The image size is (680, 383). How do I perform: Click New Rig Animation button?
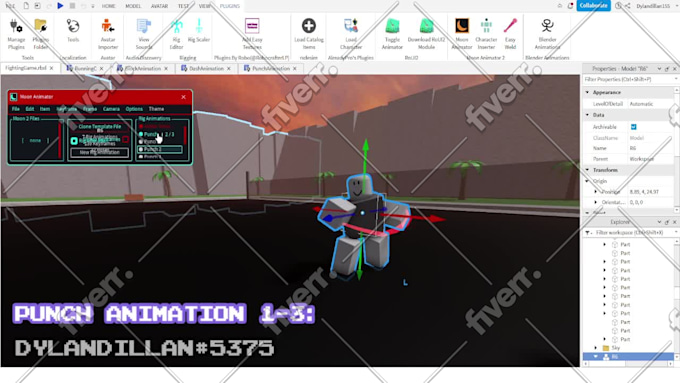pyautogui.click(x=99, y=152)
